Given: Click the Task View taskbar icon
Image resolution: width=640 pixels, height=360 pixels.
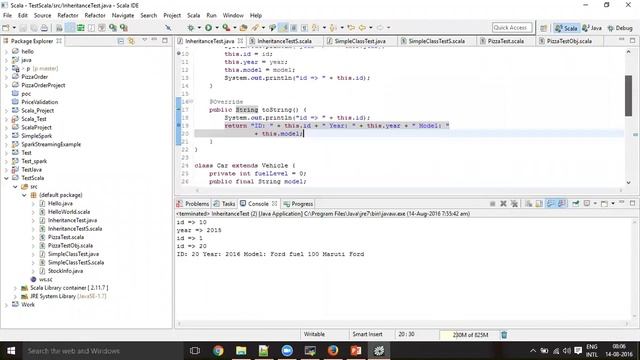Looking at the screenshot, I should (x=195, y=351).
